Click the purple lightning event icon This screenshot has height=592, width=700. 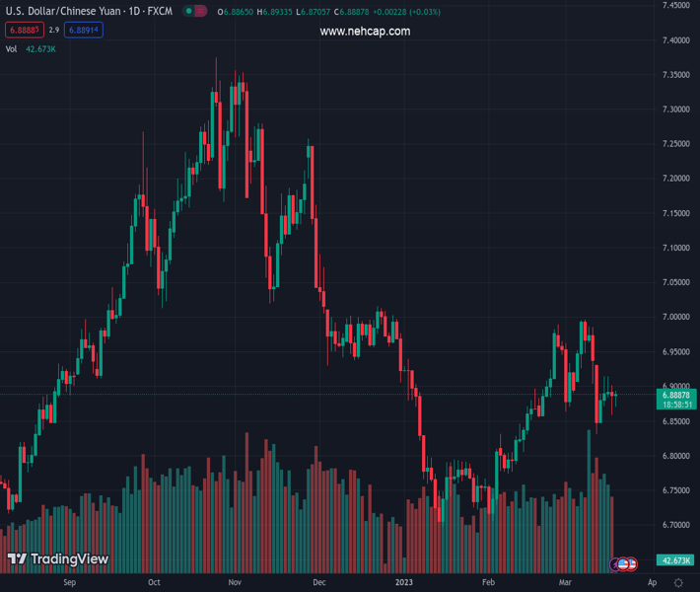pyautogui.click(x=615, y=564)
